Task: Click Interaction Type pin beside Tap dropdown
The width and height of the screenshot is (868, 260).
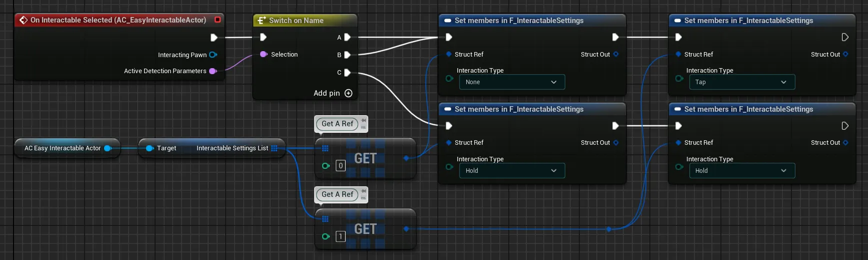Action: pos(679,78)
